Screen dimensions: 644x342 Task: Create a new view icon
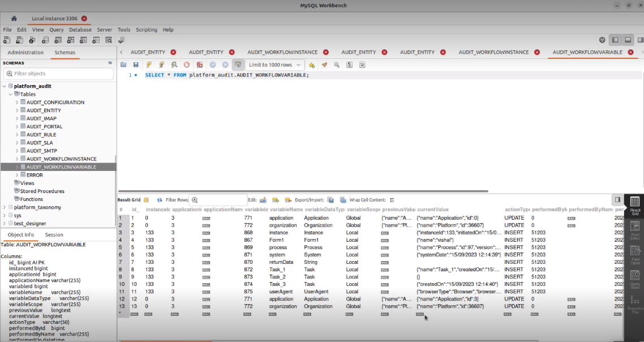(x=71, y=40)
